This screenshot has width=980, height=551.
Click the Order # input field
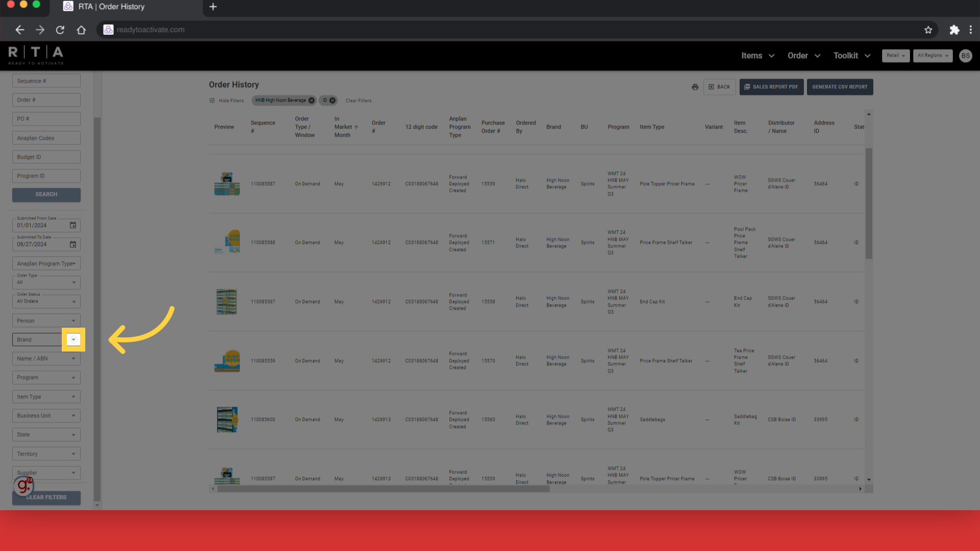[x=46, y=100]
